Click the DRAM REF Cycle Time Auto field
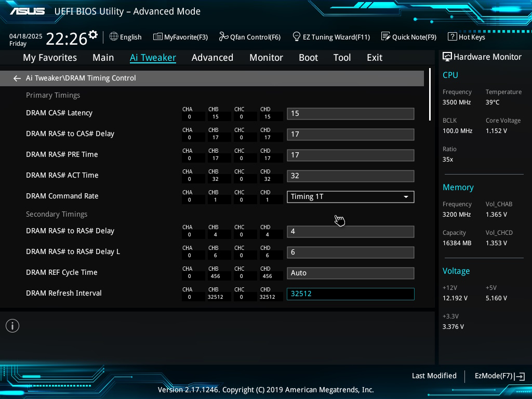The height and width of the screenshot is (399, 532). click(351, 273)
